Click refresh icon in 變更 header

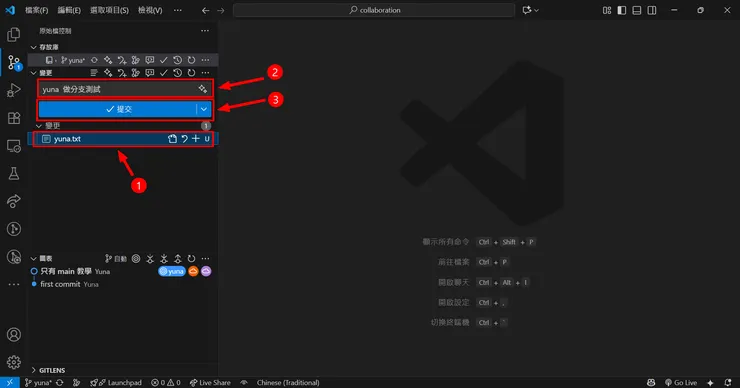(191, 73)
